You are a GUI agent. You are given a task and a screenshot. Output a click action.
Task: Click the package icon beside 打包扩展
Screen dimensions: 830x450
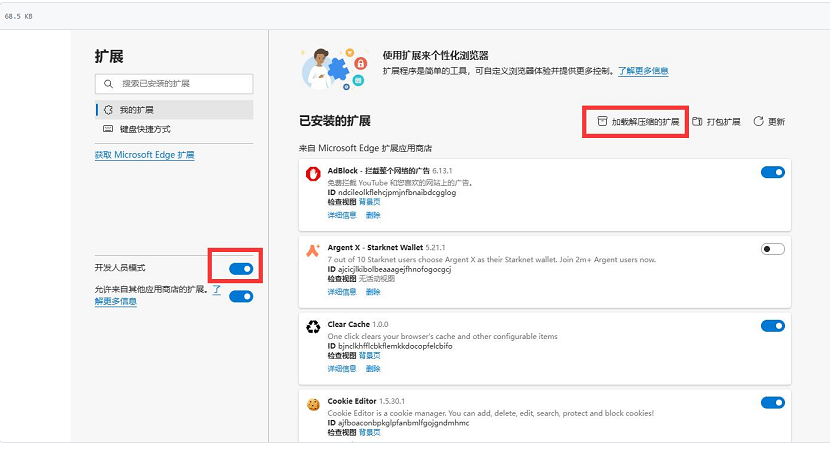(x=698, y=121)
